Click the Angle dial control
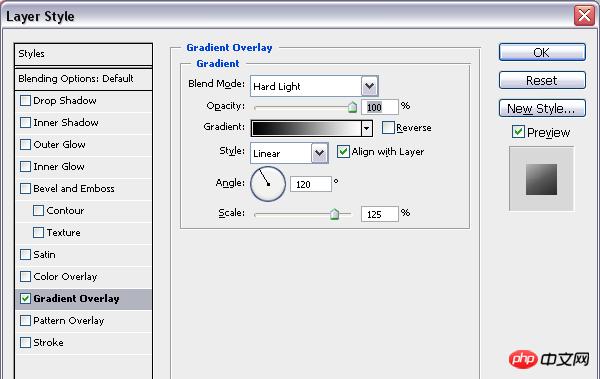Viewport: 600px width, 379px height. pos(268,184)
